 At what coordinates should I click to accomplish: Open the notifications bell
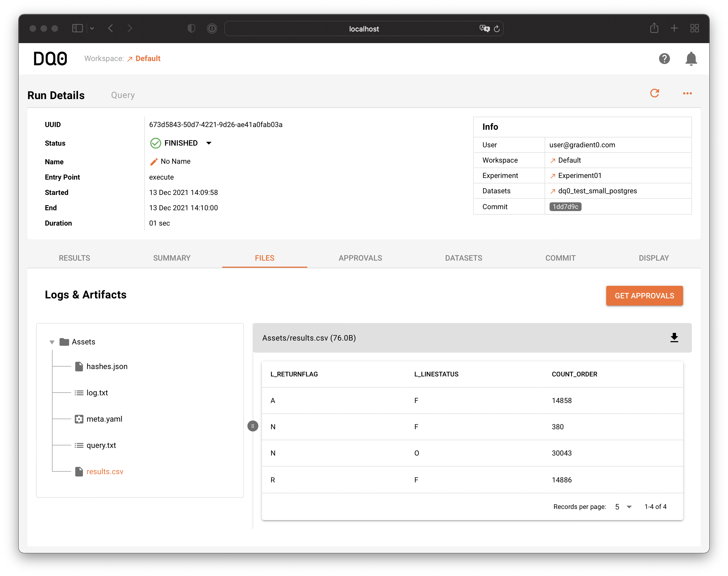click(691, 59)
